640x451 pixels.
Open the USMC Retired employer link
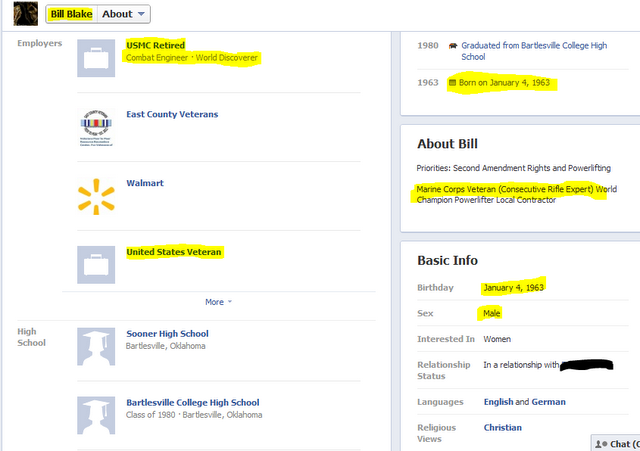pyautogui.click(x=155, y=45)
